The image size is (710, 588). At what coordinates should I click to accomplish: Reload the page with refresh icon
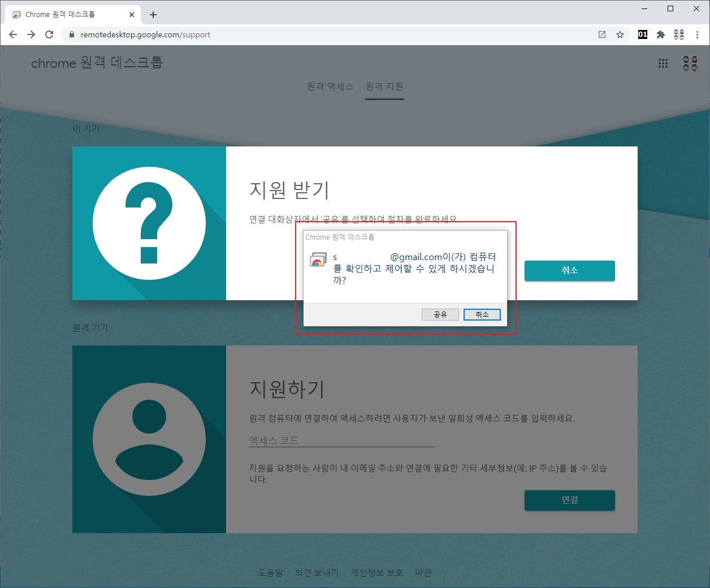point(49,34)
